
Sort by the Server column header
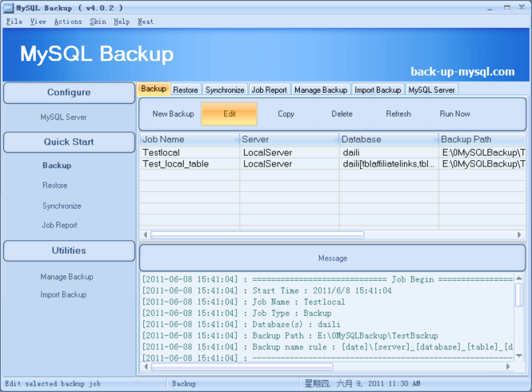(289, 139)
